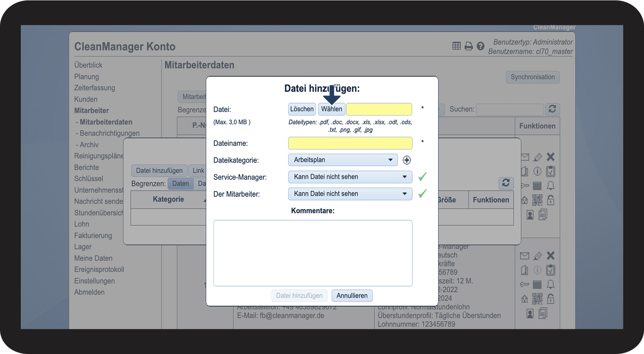This screenshot has width=644, height=354.
Task: Click QR code icon in first employee row
Action: [537, 200]
